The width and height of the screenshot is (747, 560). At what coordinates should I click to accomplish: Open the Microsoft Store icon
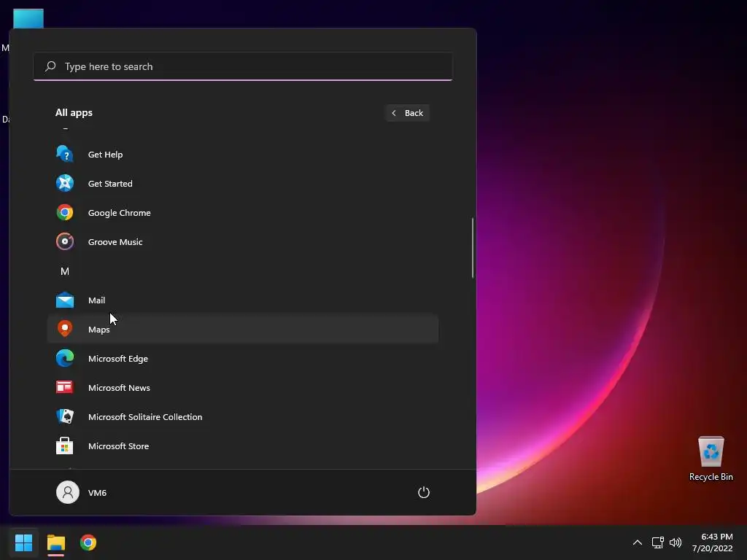click(x=65, y=446)
